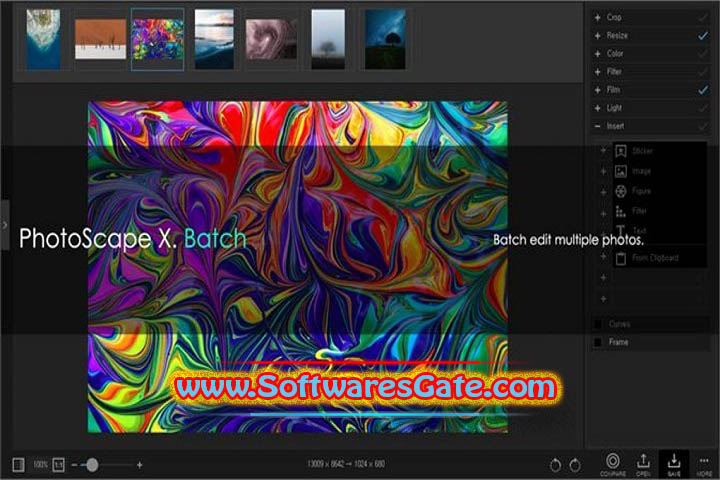720x480 pixels.
Task: Expand the Filter section above Film
Action: 597,72
